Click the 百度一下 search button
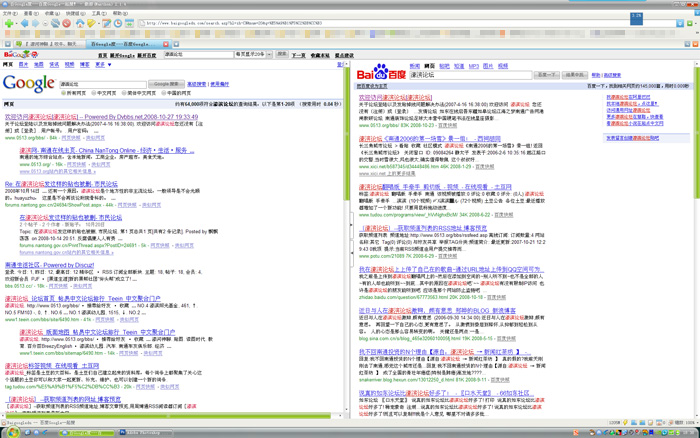 click(547, 75)
